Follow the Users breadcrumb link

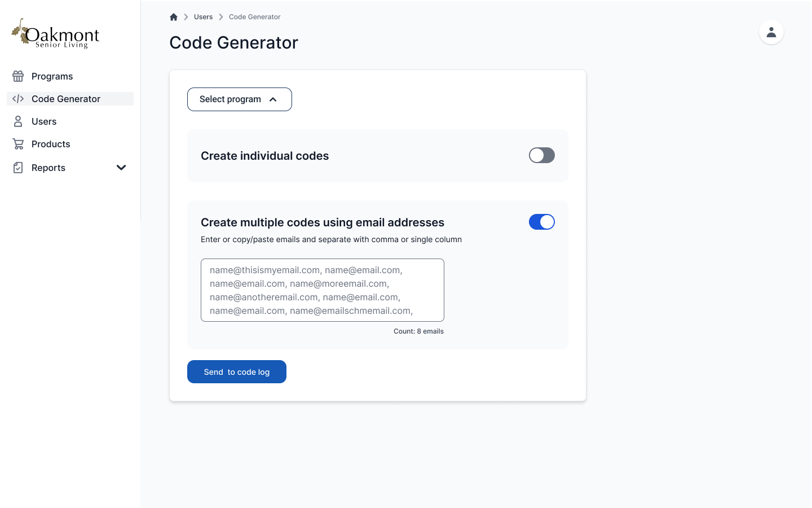(203, 17)
